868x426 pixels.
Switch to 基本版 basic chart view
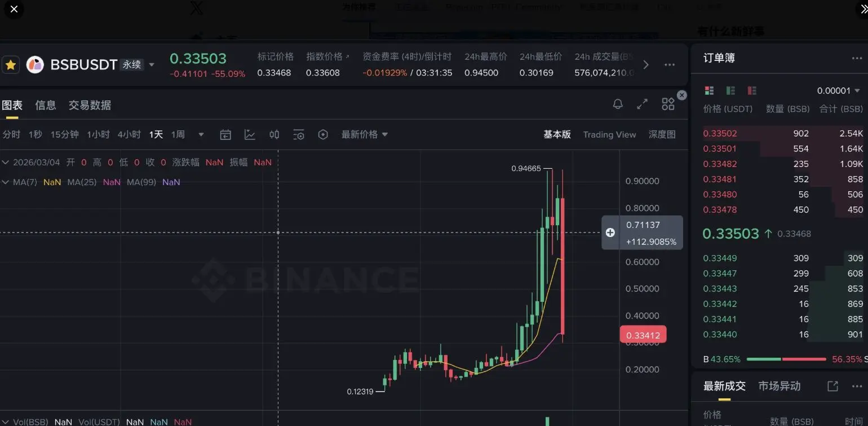coord(557,134)
